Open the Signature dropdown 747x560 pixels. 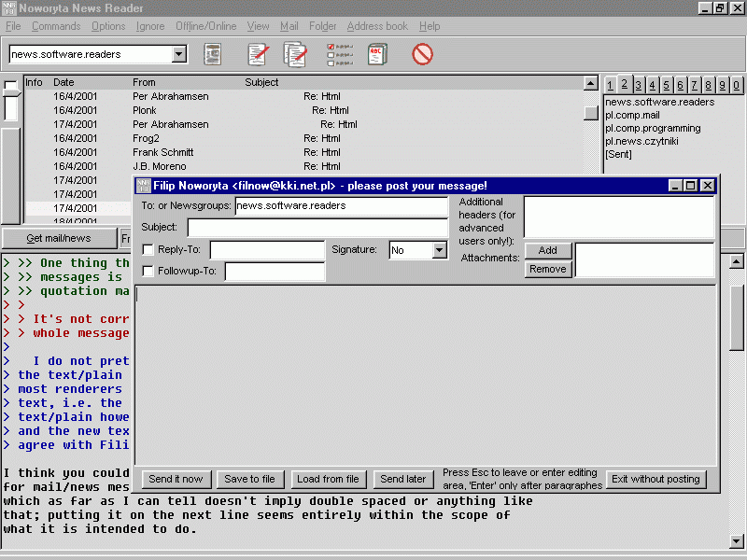439,250
